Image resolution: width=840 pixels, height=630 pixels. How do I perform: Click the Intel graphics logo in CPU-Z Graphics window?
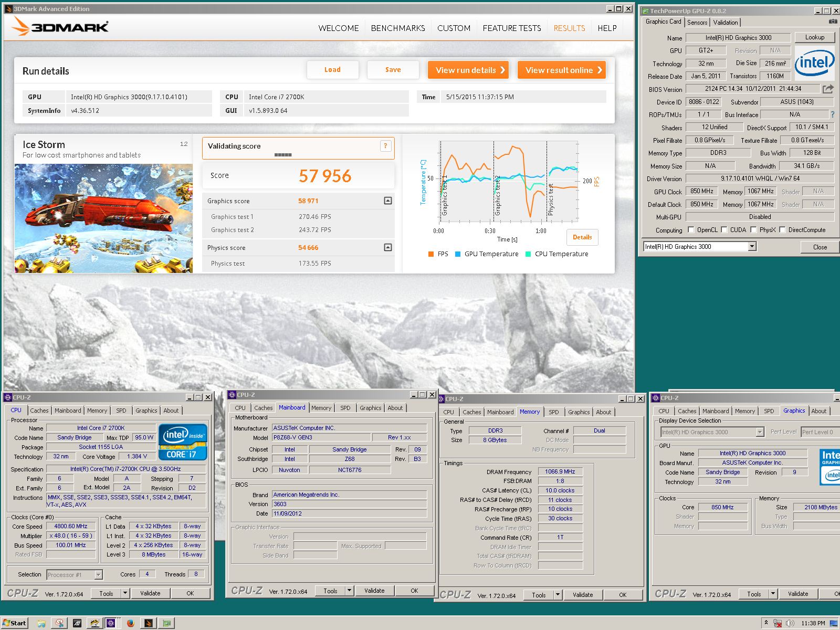(x=830, y=467)
